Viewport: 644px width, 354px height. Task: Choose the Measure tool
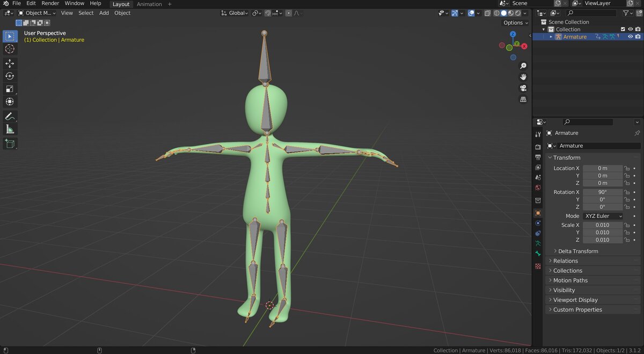pyautogui.click(x=10, y=129)
